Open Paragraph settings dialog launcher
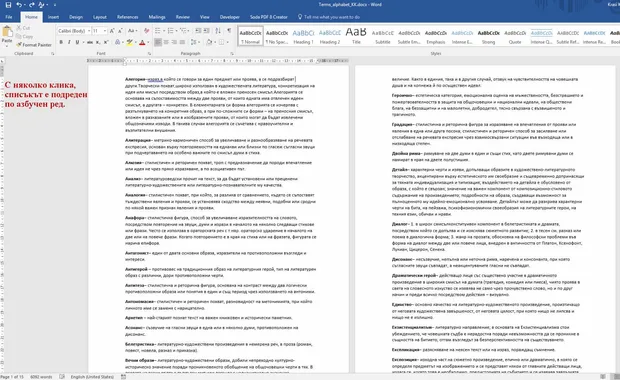The width and height of the screenshot is (620, 380). pos(232,53)
